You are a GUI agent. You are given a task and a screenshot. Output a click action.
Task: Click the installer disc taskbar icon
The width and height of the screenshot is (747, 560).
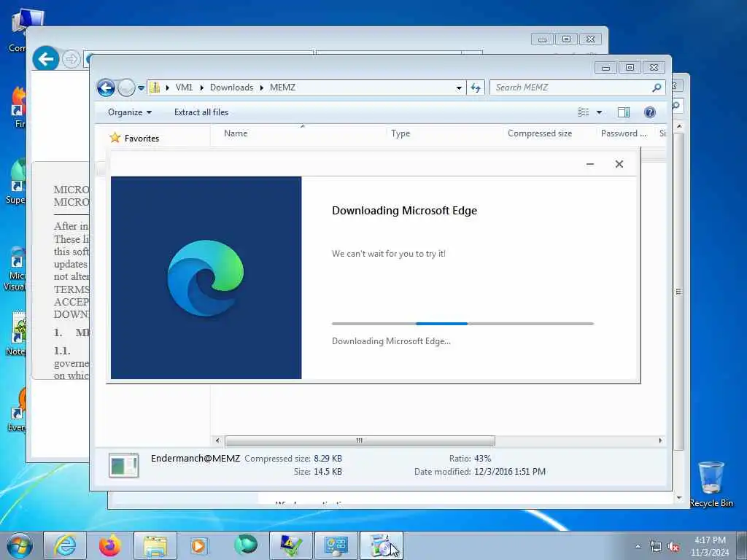coord(381,545)
